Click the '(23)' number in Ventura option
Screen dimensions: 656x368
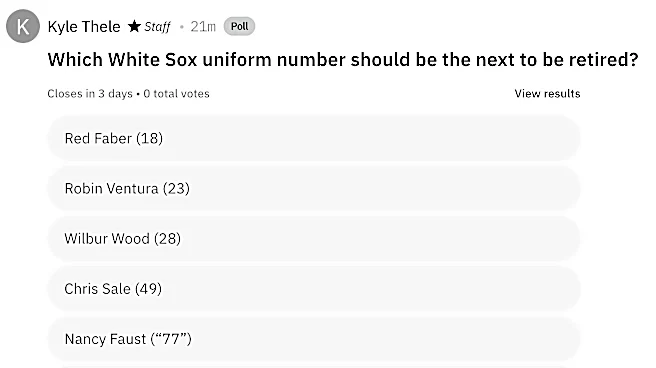pos(176,189)
